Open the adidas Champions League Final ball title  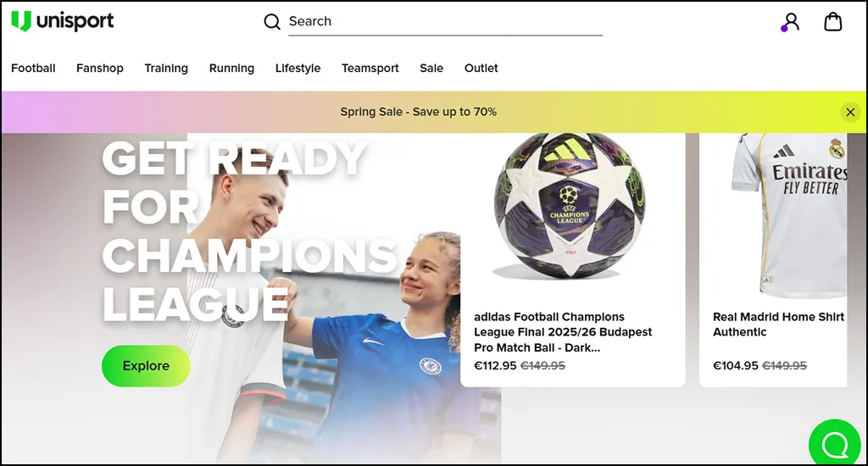(x=563, y=332)
